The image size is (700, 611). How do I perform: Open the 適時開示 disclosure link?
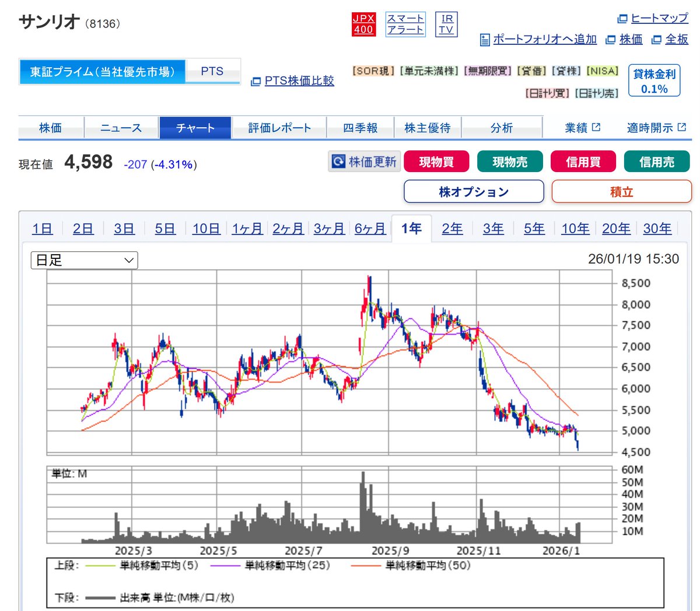(x=649, y=127)
